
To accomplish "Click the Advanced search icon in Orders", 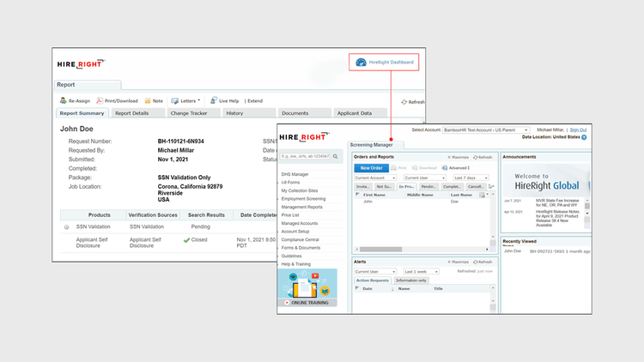I will (445, 168).
